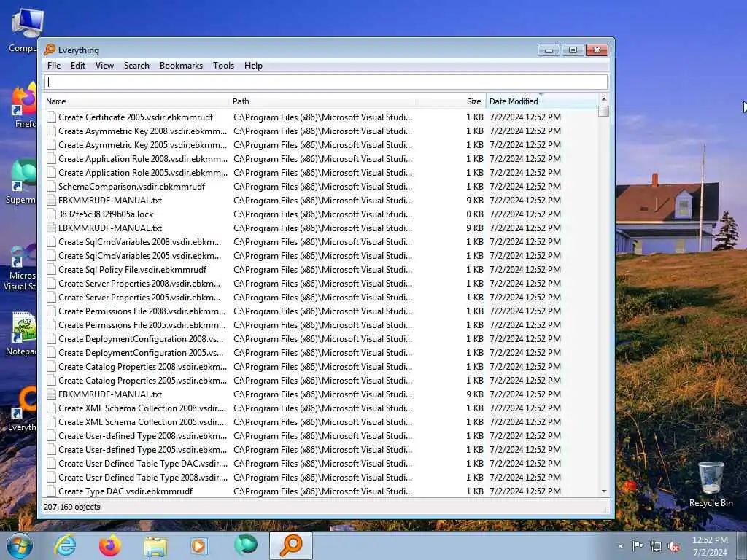Screen dimensions: 747x560
Task: Open the Edit menu
Action: click(77, 66)
